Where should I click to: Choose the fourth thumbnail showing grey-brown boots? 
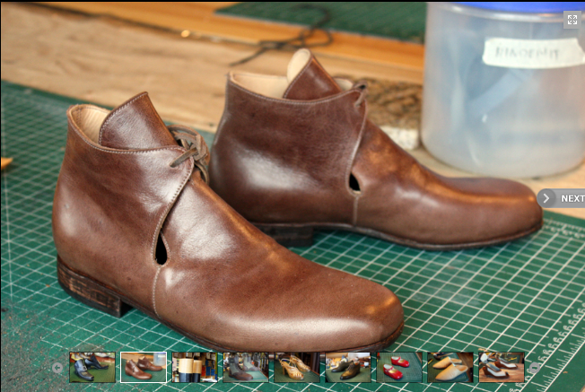coord(246,367)
